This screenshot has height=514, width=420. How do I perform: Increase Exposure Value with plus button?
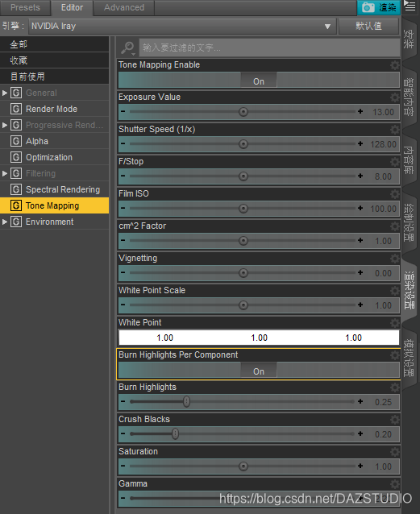pos(360,111)
